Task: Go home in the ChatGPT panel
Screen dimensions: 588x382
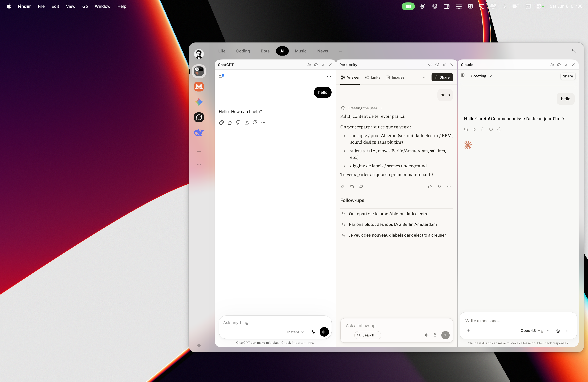Action: tap(316, 65)
